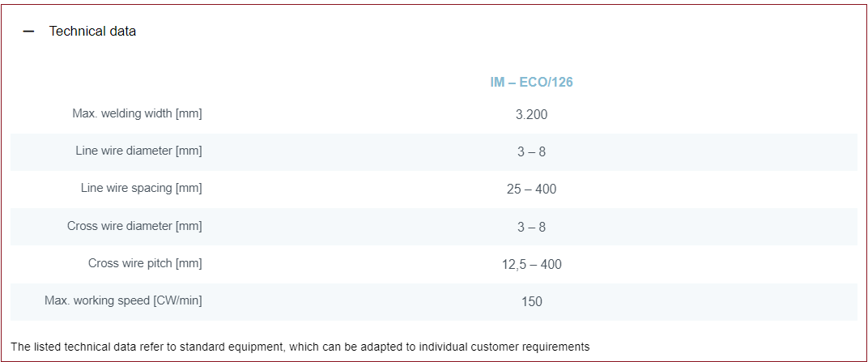868x362 pixels.
Task: Select the IM – ECO/126 column header
Action: point(531,82)
